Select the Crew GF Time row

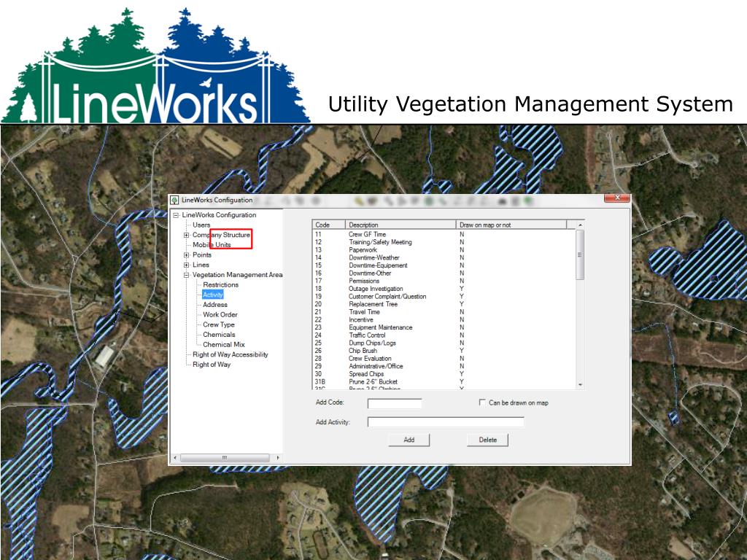pos(444,234)
